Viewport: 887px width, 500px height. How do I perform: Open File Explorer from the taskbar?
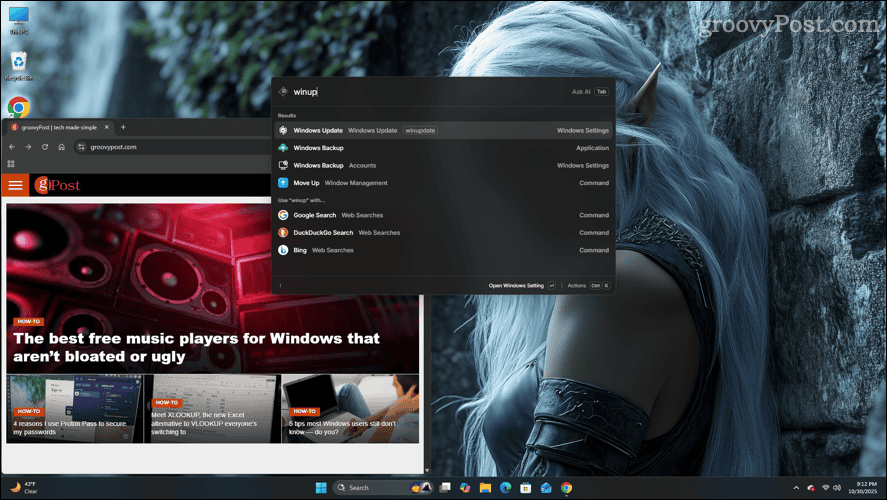[485, 488]
